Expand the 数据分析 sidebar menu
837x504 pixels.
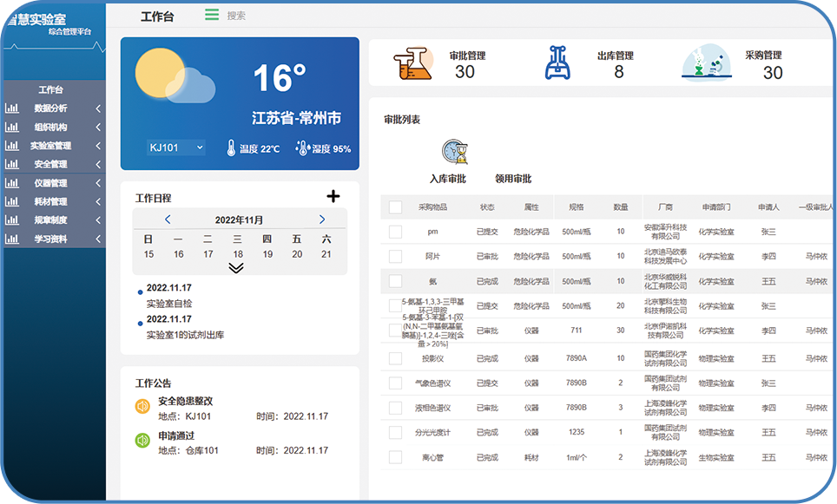click(x=52, y=108)
